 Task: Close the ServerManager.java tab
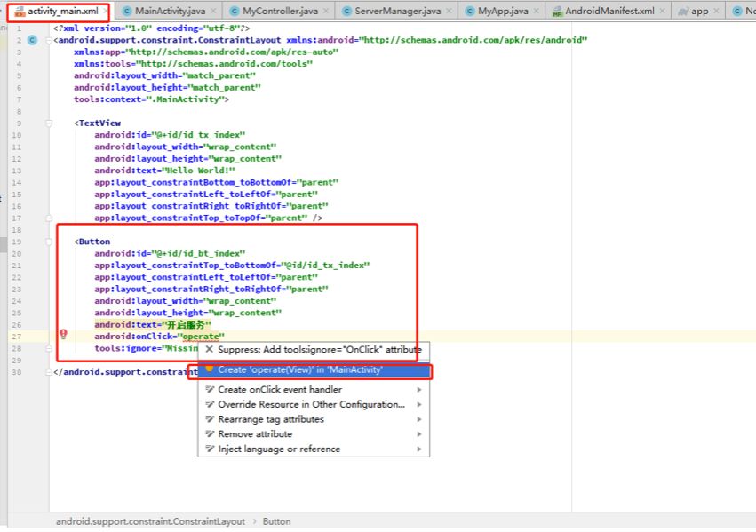[x=450, y=11]
